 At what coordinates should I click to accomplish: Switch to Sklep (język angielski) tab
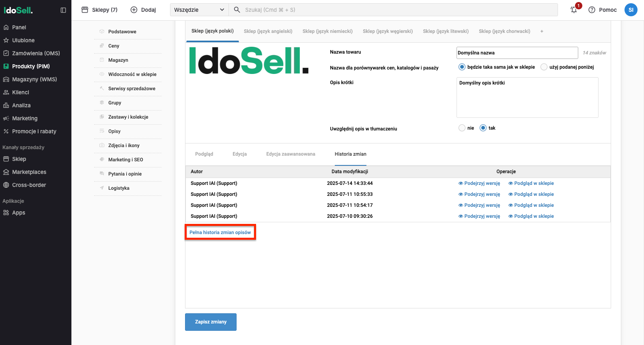[268, 31]
